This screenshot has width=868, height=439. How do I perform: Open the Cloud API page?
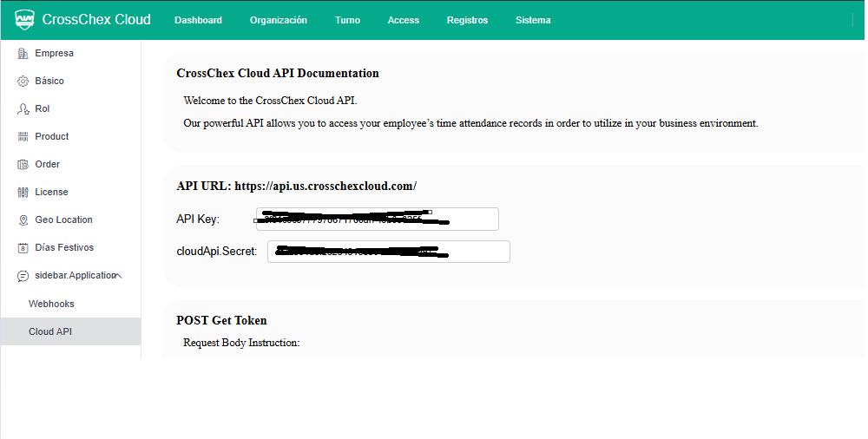point(71,331)
